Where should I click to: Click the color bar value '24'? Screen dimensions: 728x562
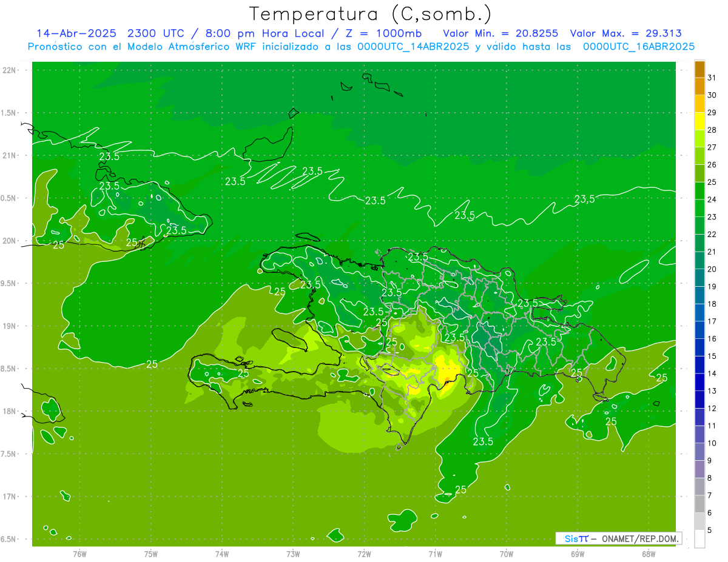point(712,199)
